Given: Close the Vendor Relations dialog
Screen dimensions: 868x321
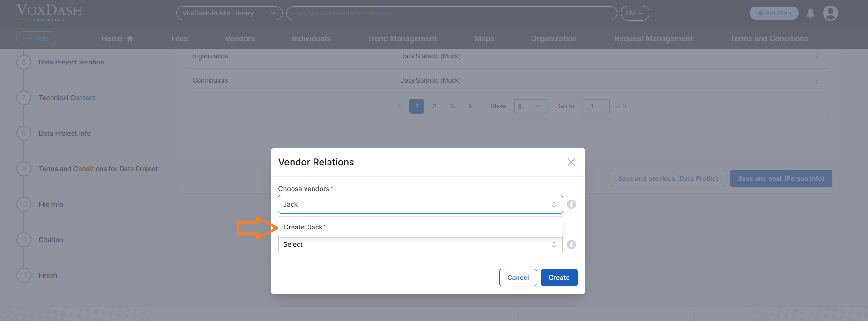Looking at the screenshot, I should pyautogui.click(x=571, y=162).
